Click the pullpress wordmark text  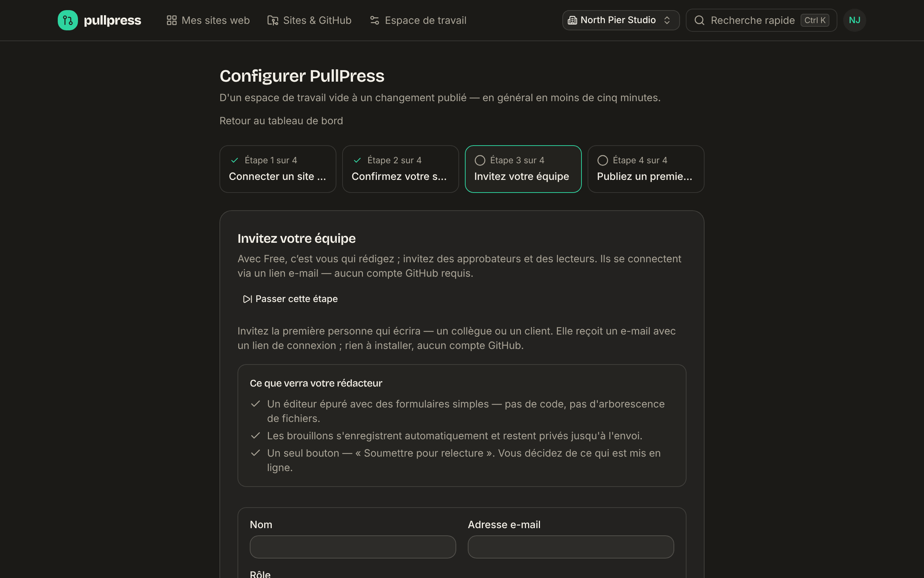coord(112,20)
